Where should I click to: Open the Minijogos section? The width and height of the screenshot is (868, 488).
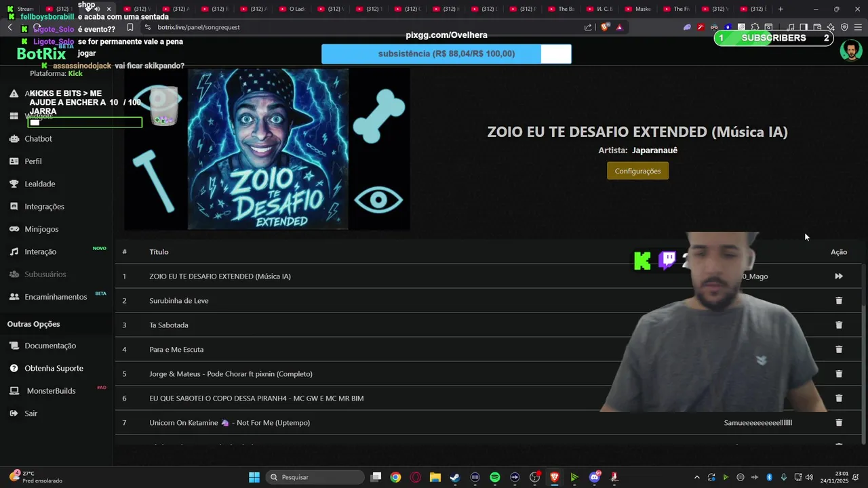point(41,229)
